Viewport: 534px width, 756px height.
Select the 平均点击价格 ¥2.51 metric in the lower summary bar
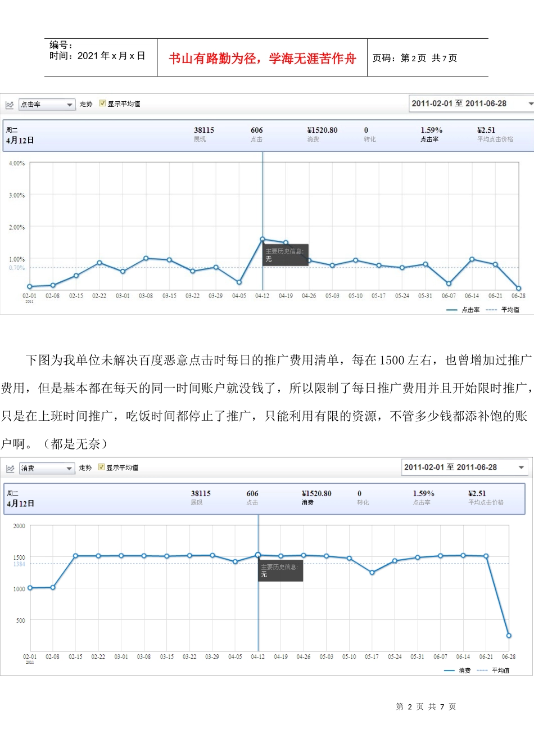[x=486, y=498]
